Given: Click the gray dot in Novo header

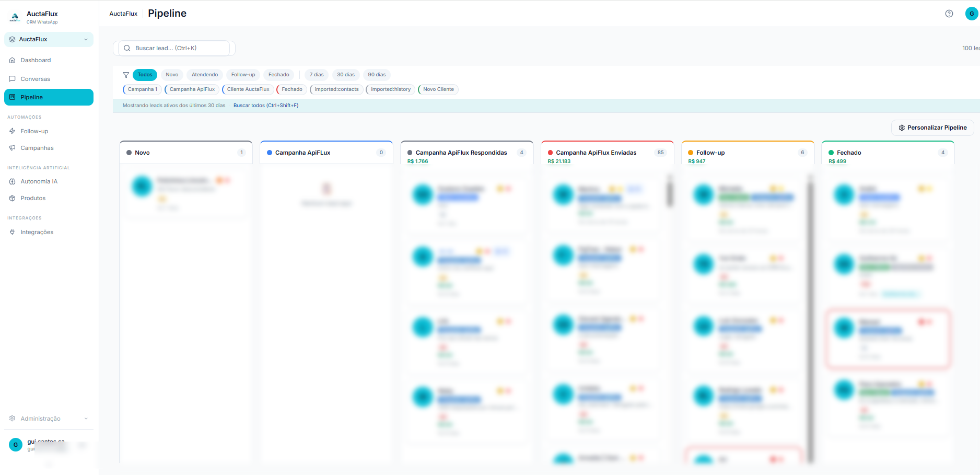Looking at the screenshot, I should [x=129, y=153].
